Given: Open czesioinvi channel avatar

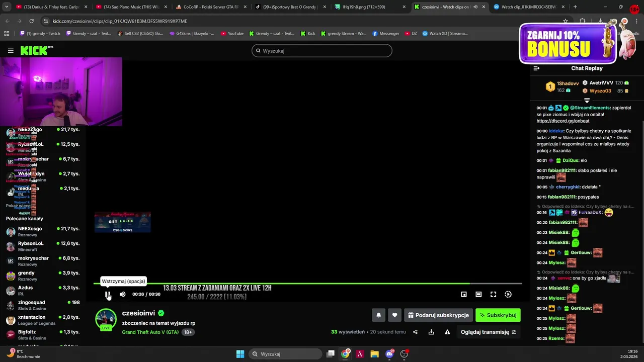Looking at the screenshot, I should [x=106, y=319].
